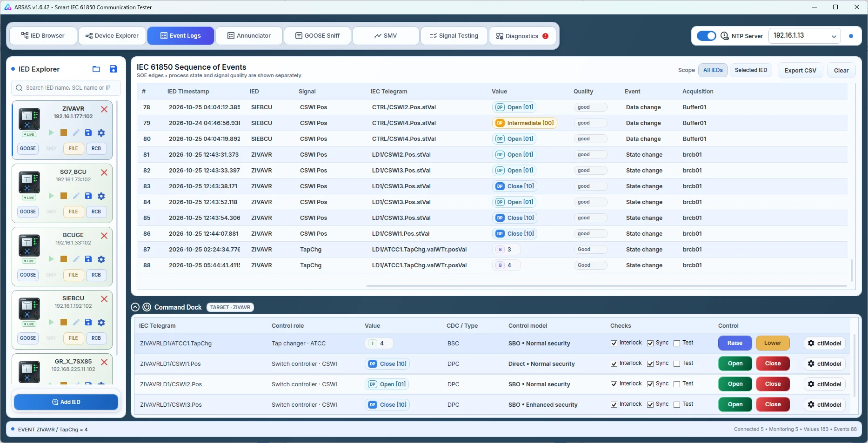Screen dimensions: 868x443
Task: Enable Test for CSWI3.Pos row
Action: (677, 405)
